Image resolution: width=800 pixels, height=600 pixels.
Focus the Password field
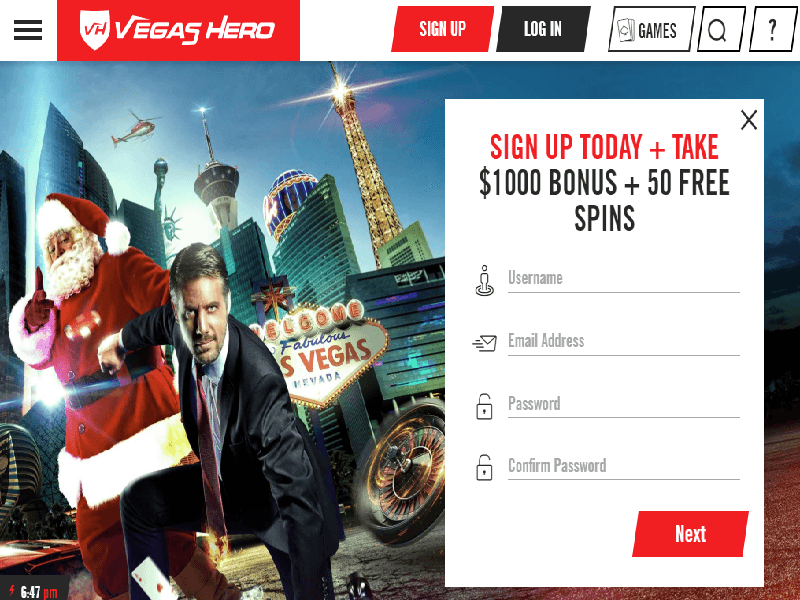(623, 405)
